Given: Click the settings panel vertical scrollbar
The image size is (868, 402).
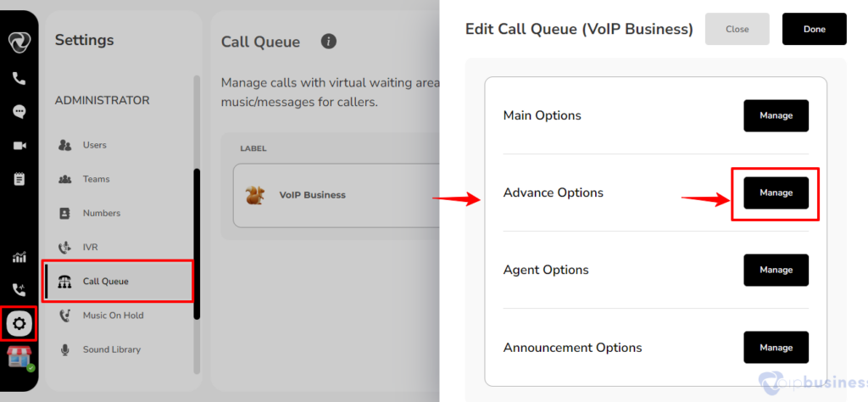Looking at the screenshot, I should (x=197, y=243).
